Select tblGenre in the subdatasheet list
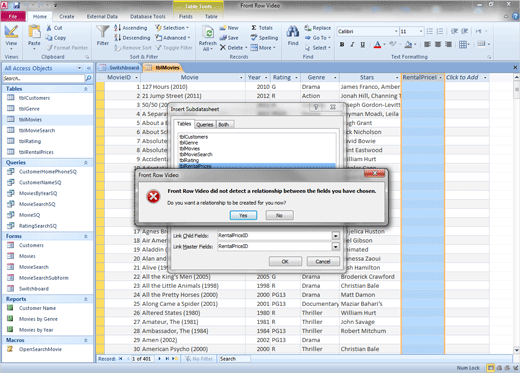The width and height of the screenshot is (520, 373). 189,143
